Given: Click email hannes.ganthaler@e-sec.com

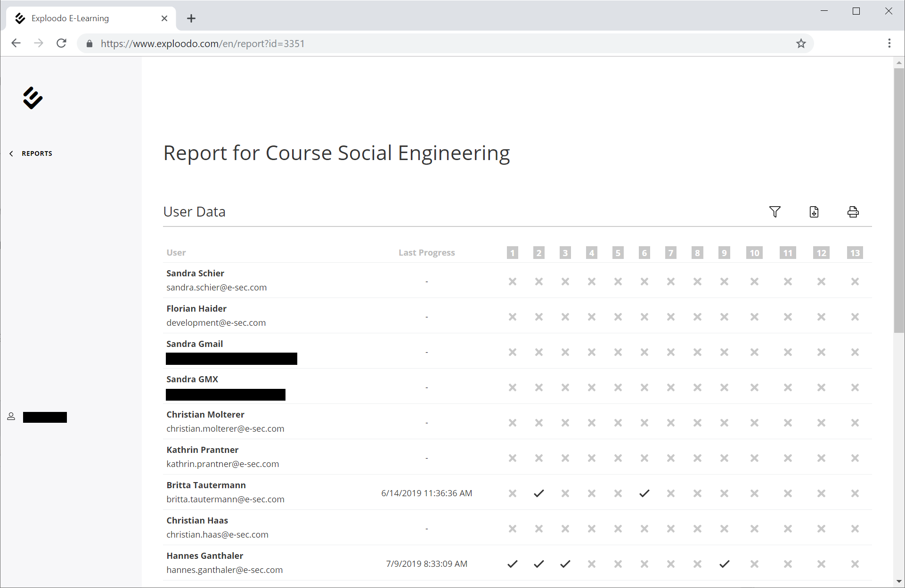Looking at the screenshot, I should pos(224,570).
